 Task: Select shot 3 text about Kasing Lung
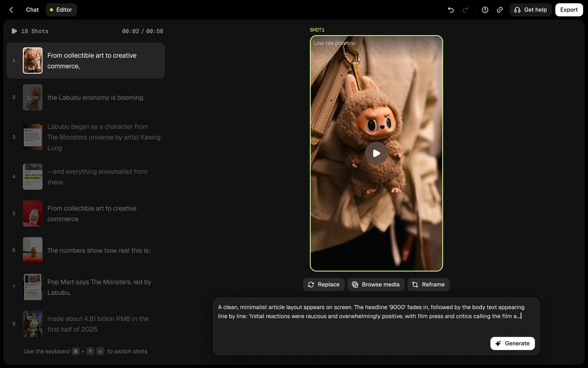point(104,137)
